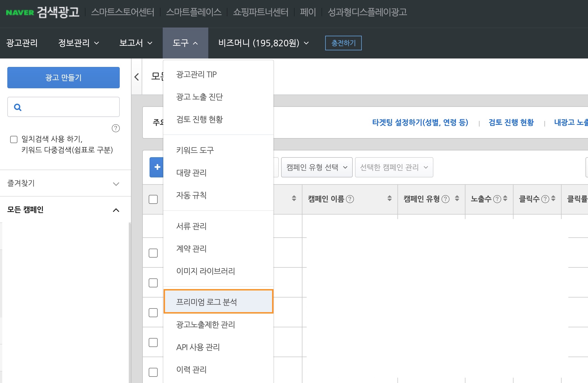Select 프리미엄 로그 분석 from the 도구 menu
Viewport: 588px width, 383px height.
218,301
